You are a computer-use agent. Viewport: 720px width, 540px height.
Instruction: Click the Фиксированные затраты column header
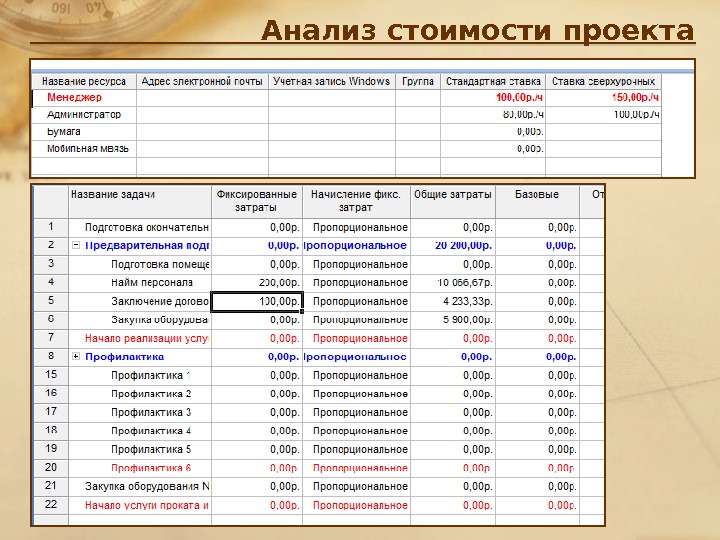point(257,201)
